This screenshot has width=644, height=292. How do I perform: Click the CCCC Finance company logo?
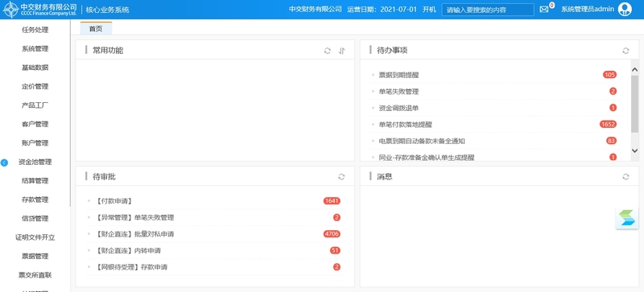click(39, 10)
